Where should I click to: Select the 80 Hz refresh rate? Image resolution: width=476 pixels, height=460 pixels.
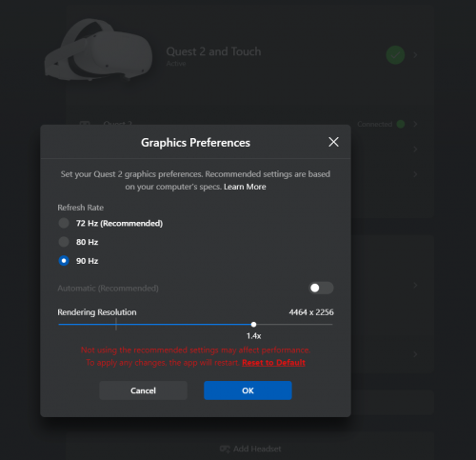click(x=64, y=242)
